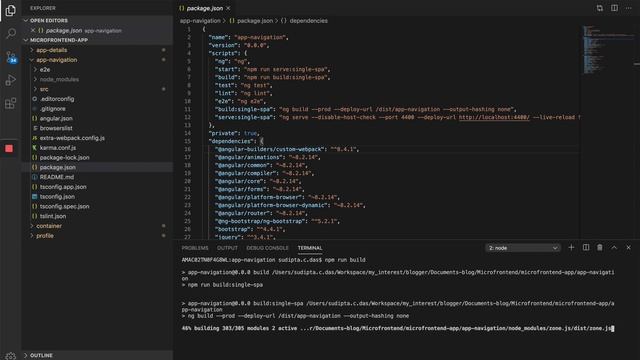Viewport: 640px width, 360px height.
Task: Open the README.md file
Action: (x=57, y=177)
